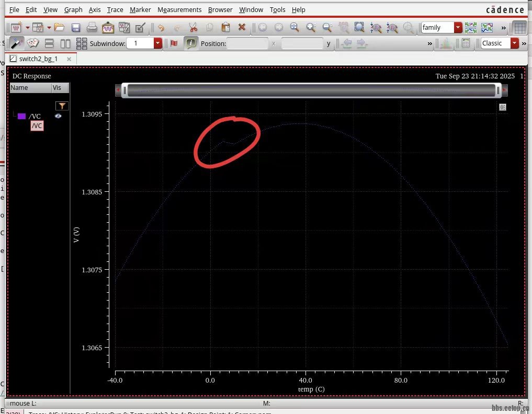Open the Axis menu

(95, 9)
